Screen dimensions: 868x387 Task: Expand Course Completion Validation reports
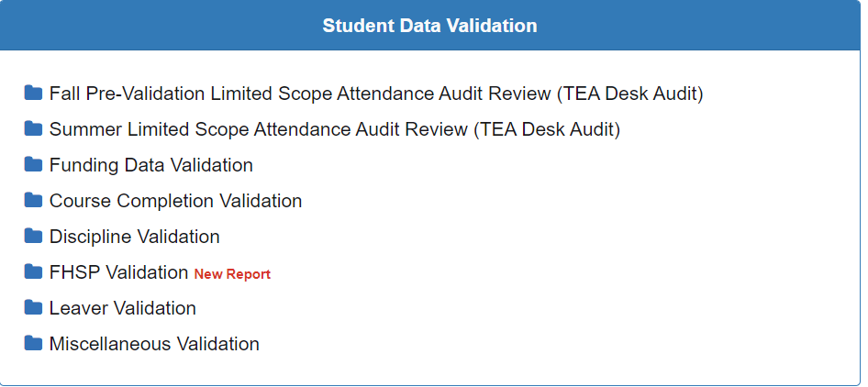pyautogui.click(x=175, y=201)
